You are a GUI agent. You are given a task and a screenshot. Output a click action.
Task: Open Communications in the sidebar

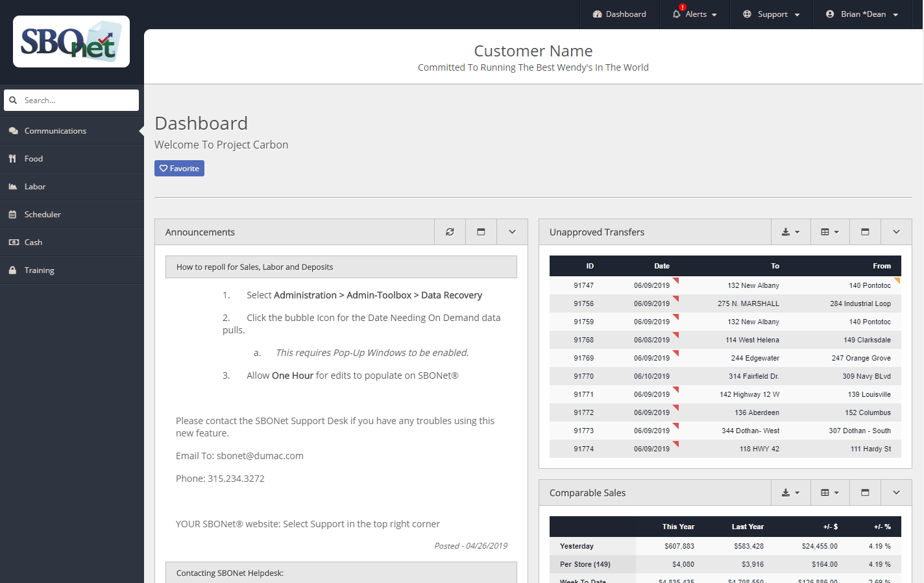[x=72, y=131]
